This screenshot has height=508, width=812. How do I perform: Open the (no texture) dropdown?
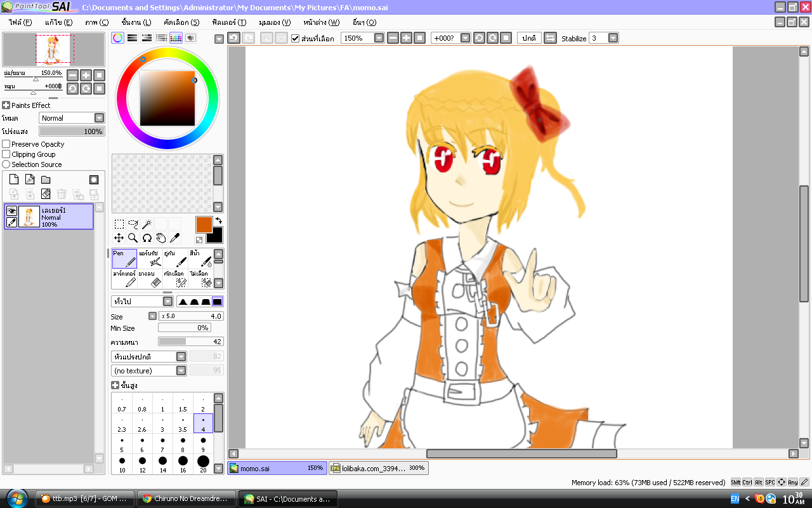[x=148, y=371]
